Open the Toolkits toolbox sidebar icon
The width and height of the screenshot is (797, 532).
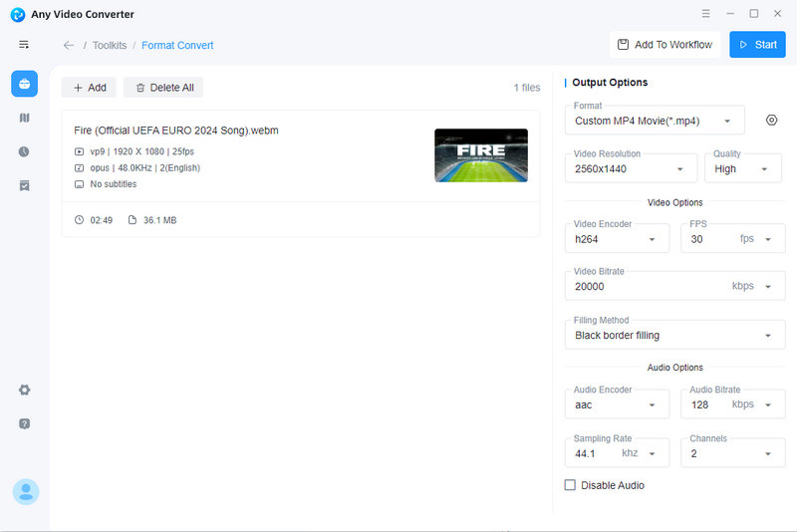(24, 84)
